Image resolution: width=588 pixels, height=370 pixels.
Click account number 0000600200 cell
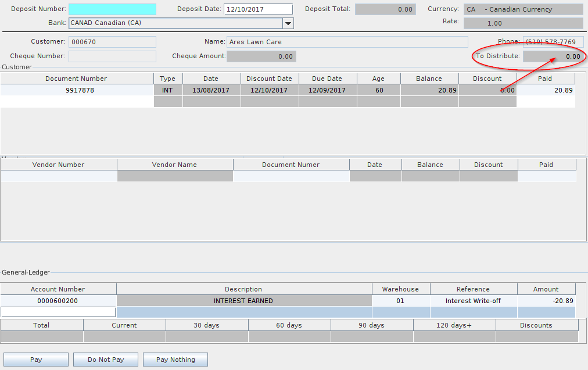58,301
